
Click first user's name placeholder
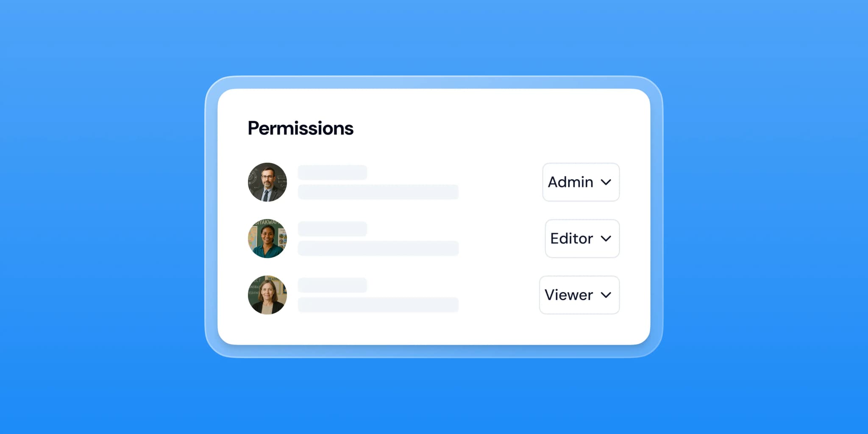pos(332,172)
